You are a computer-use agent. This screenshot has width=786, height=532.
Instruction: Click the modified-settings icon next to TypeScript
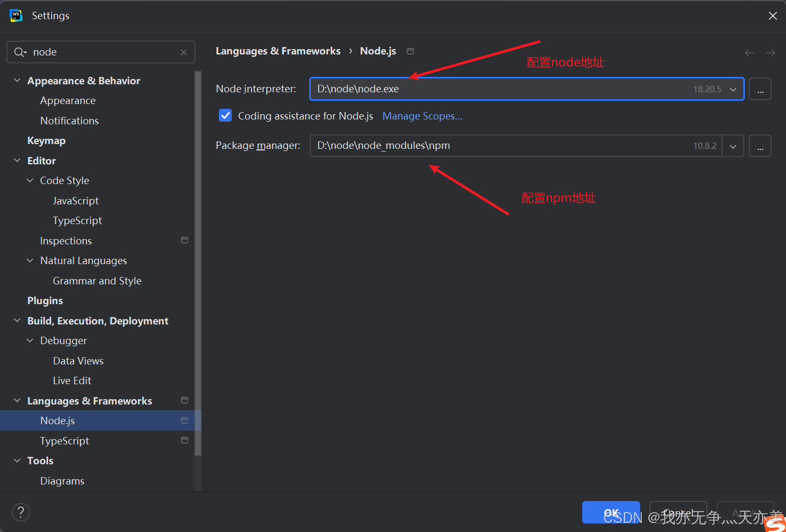tap(184, 440)
